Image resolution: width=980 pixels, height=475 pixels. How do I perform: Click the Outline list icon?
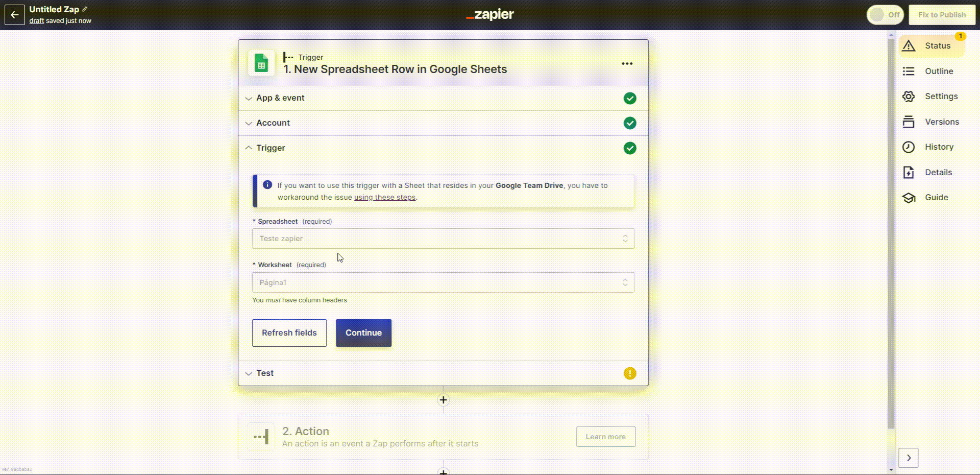point(909,71)
